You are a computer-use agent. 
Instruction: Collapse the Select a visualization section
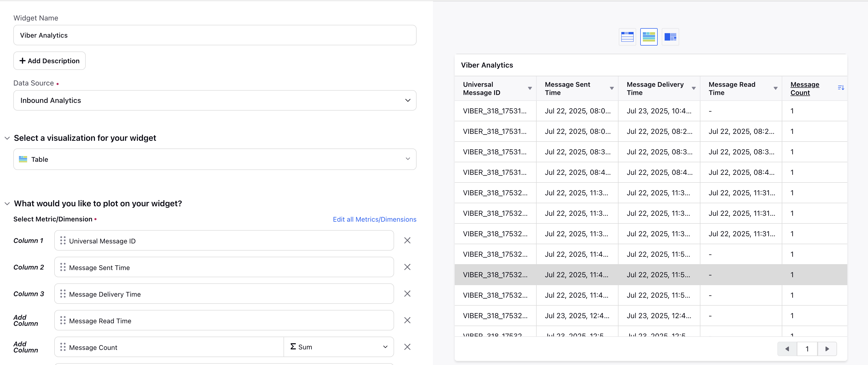pos(7,138)
